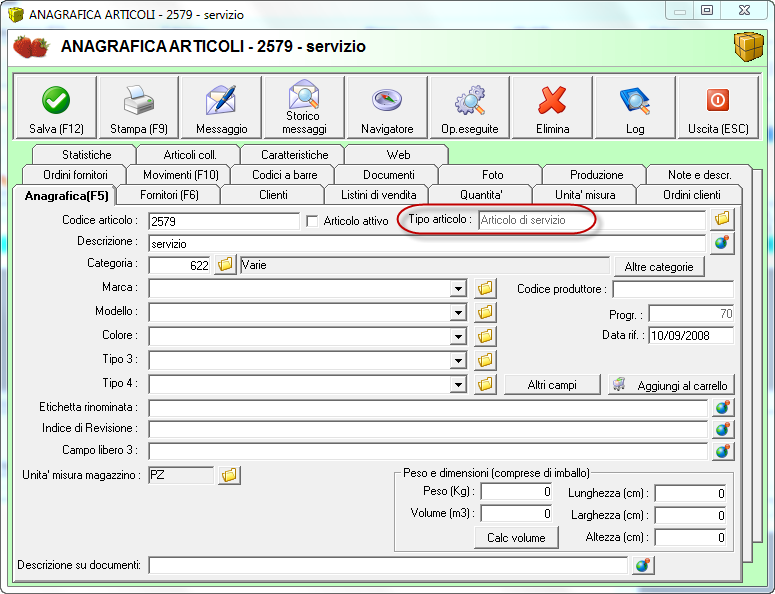Image resolution: width=775 pixels, height=594 pixels.
Task: Click the Altre categorie button
Action: [659, 267]
